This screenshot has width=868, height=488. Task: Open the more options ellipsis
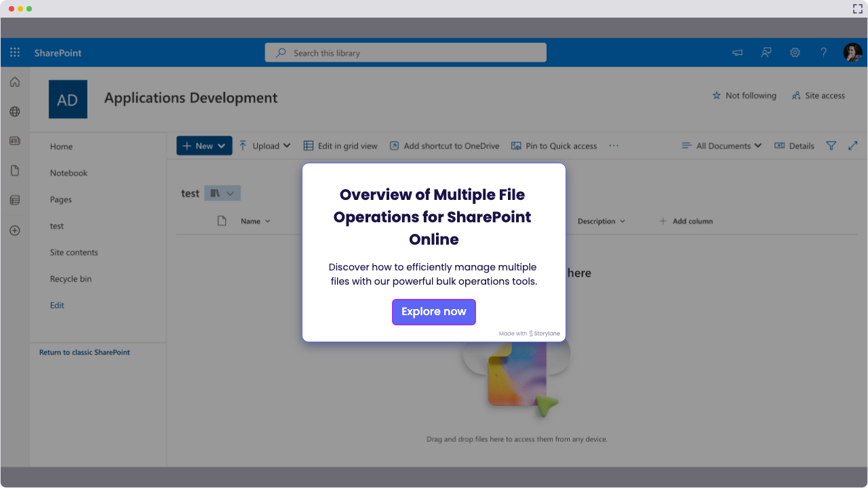(x=614, y=146)
